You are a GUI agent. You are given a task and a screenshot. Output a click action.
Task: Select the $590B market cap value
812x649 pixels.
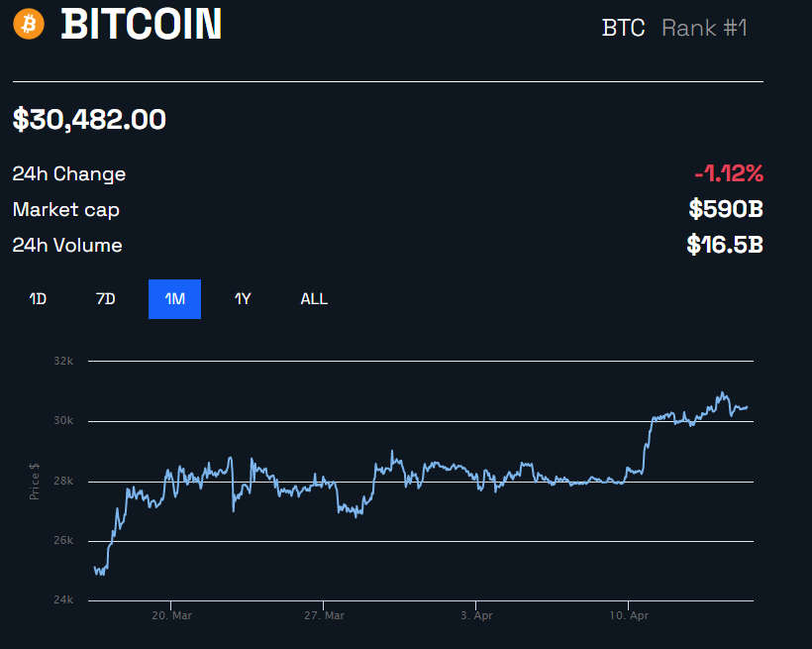(x=726, y=209)
